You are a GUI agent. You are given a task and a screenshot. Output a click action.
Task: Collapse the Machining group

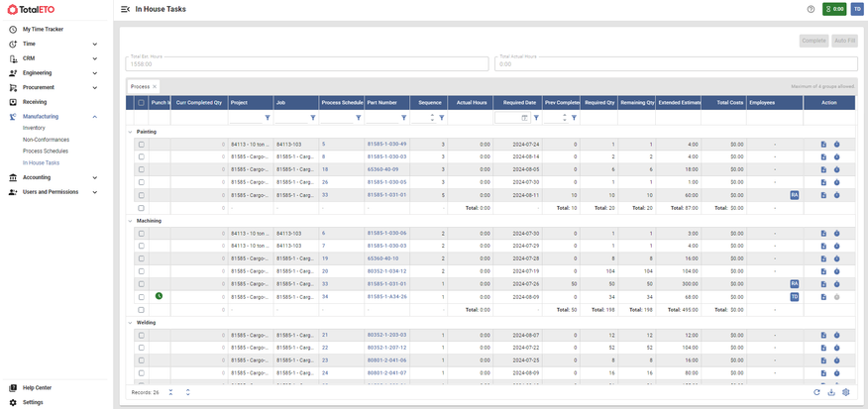click(131, 221)
